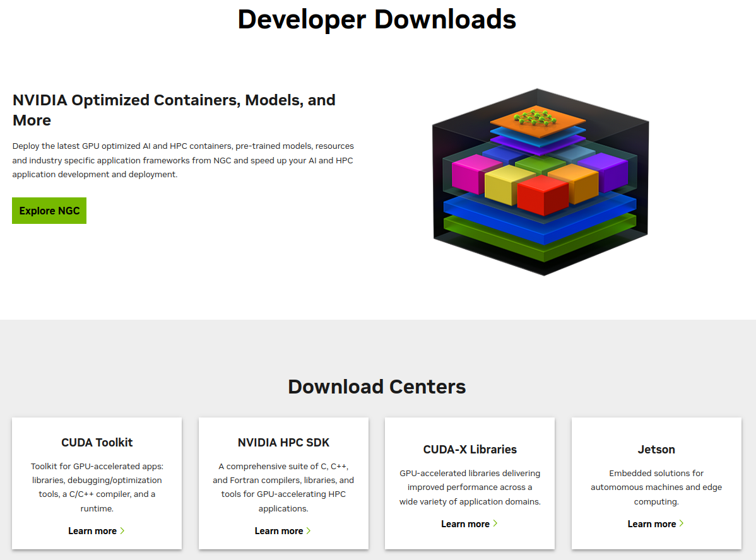Click the NGC layered cube illustration
The width and height of the screenshot is (756, 560).
(x=540, y=183)
